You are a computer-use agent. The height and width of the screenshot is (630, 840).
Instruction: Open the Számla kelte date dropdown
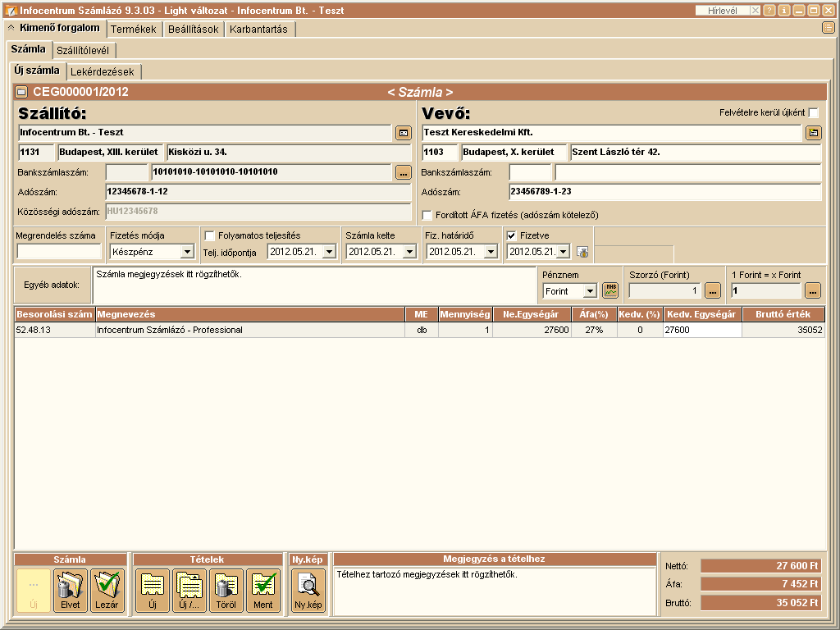[x=409, y=252]
